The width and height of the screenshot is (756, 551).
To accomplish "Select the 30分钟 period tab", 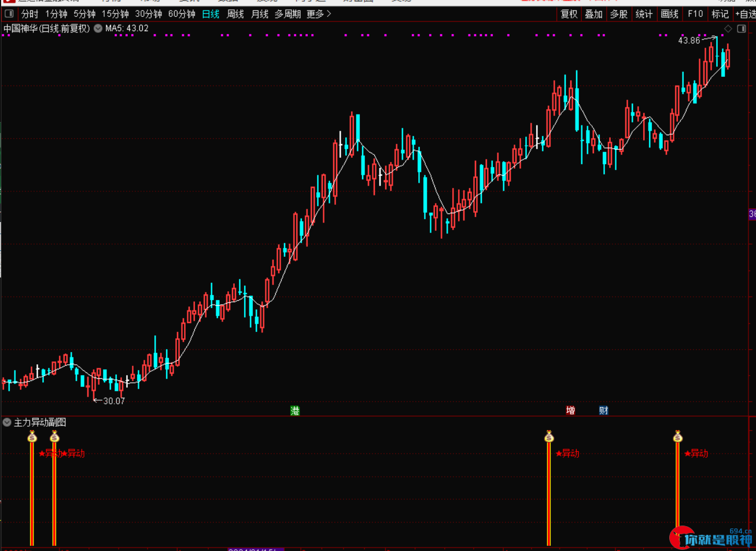I will (x=149, y=14).
